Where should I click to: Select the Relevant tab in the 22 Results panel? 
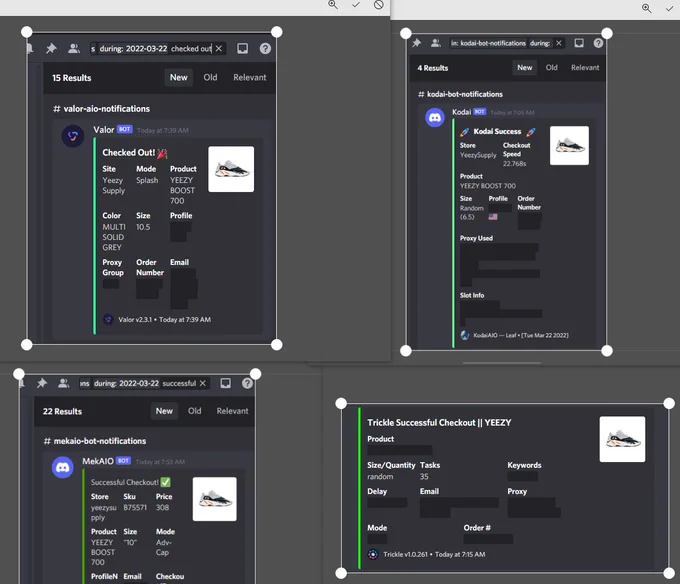coord(232,411)
